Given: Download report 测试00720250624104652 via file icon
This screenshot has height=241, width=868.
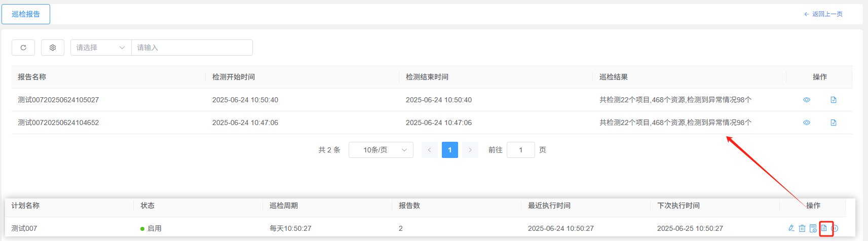Looking at the screenshot, I should (834, 123).
